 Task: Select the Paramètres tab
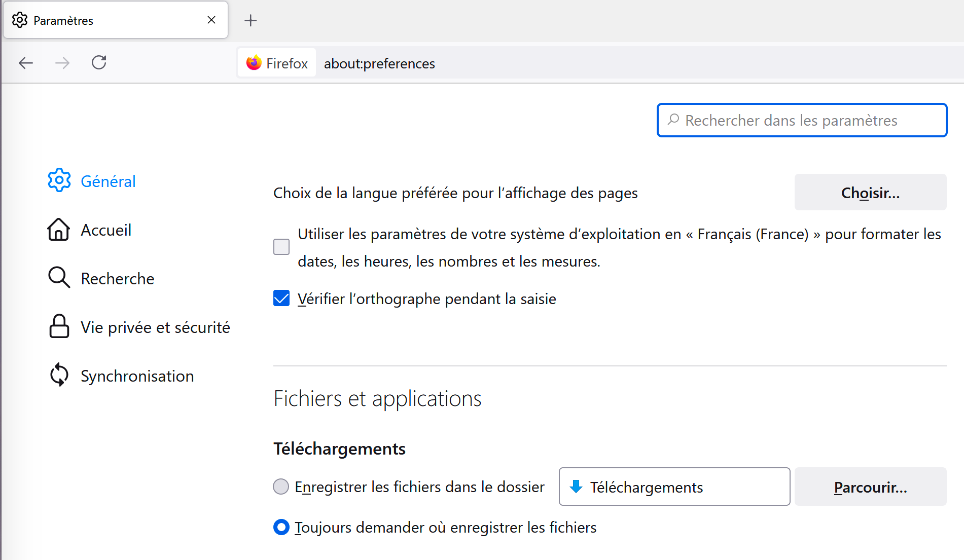pos(116,20)
